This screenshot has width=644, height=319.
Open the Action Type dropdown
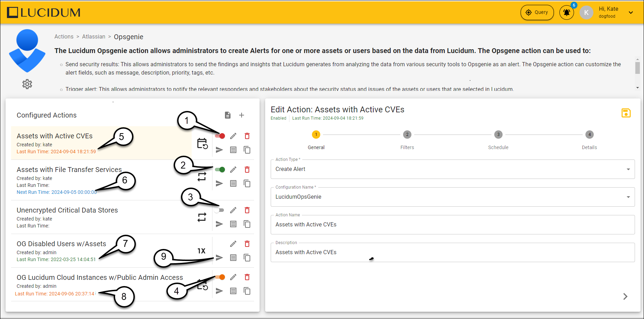[453, 169]
